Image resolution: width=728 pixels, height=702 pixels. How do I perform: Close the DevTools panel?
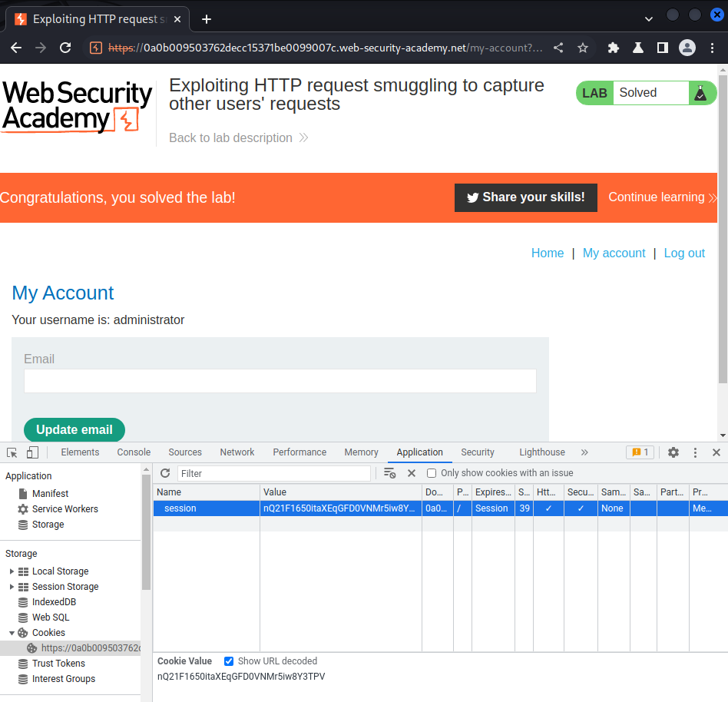[x=716, y=452]
